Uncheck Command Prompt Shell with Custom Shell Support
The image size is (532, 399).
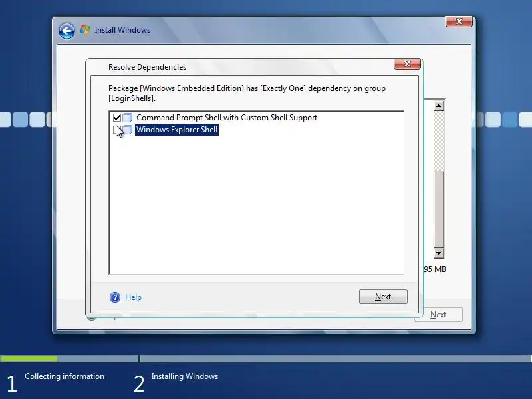tap(117, 118)
